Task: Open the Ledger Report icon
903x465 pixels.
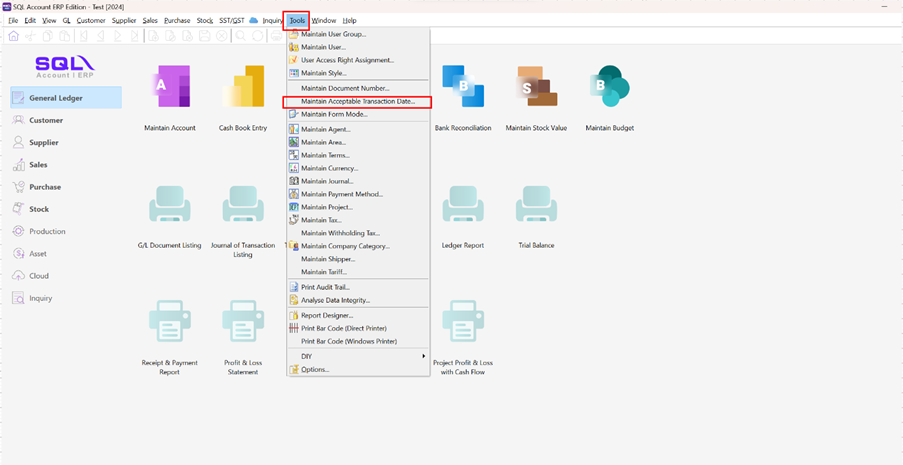Action: [x=463, y=207]
